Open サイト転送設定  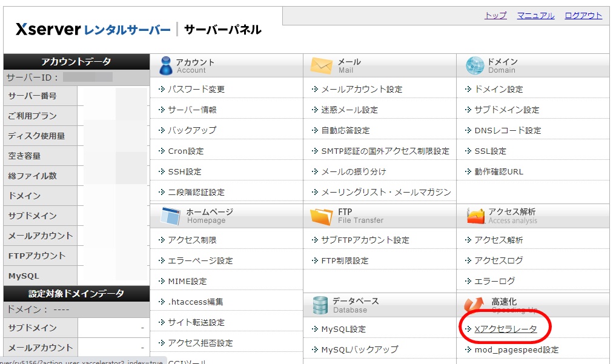[196, 322]
